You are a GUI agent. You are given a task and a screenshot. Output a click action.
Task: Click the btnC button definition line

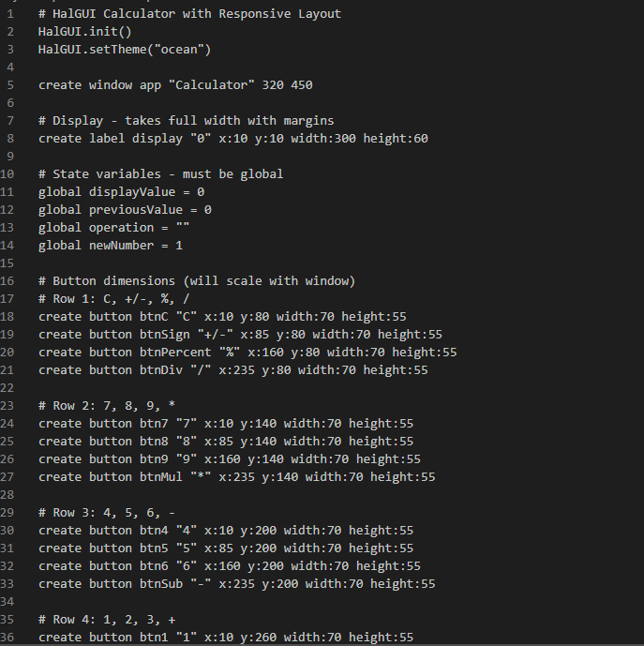pos(222,317)
